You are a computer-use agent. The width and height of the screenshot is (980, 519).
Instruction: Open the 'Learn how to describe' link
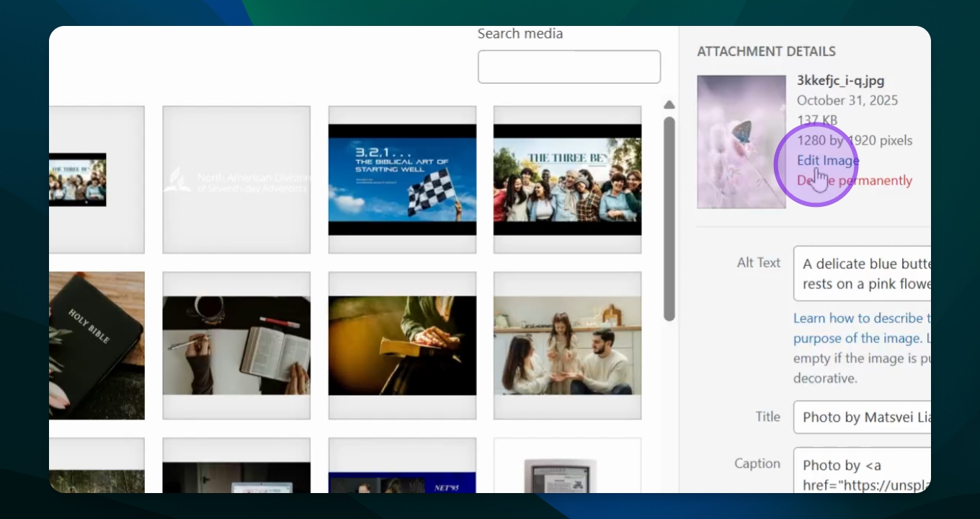click(x=857, y=318)
